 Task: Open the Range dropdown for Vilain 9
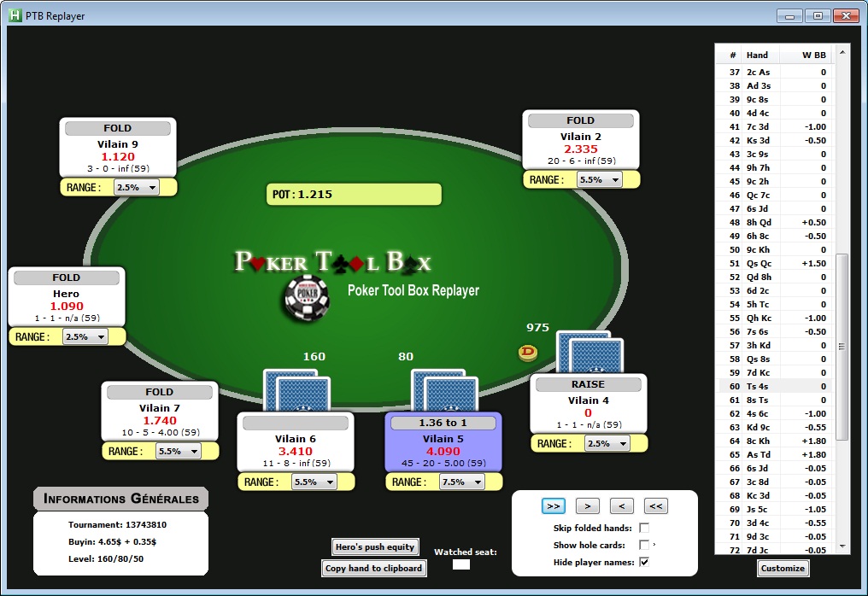136,188
